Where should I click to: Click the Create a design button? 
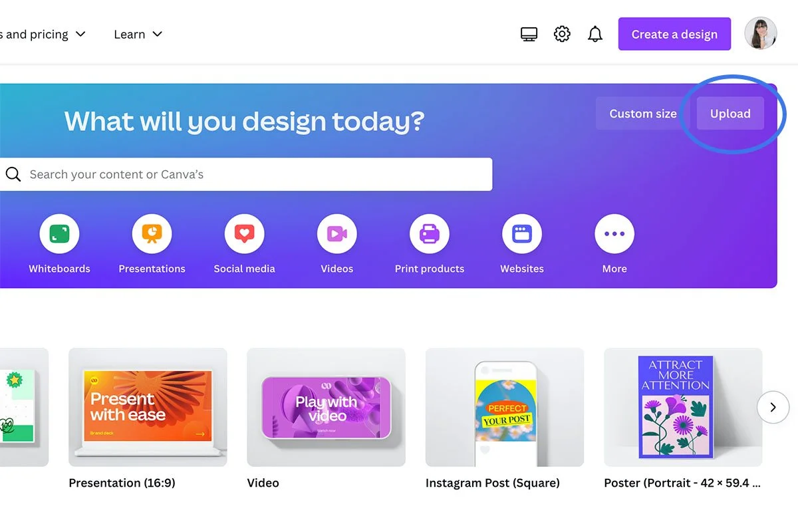coord(674,34)
